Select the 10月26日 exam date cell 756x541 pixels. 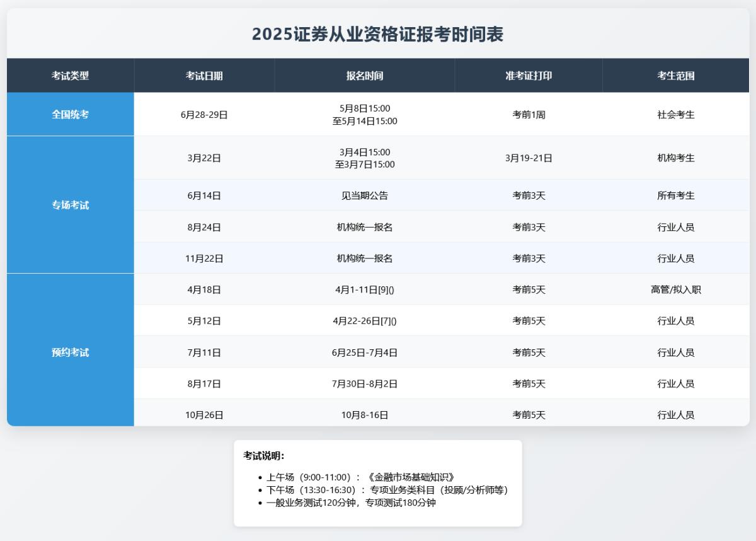[x=203, y=414]
